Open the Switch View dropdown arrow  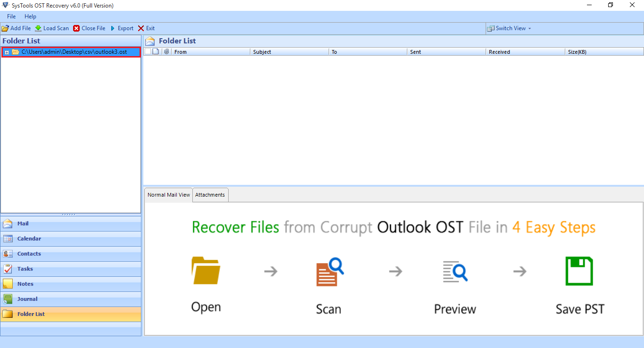point(529,29)
